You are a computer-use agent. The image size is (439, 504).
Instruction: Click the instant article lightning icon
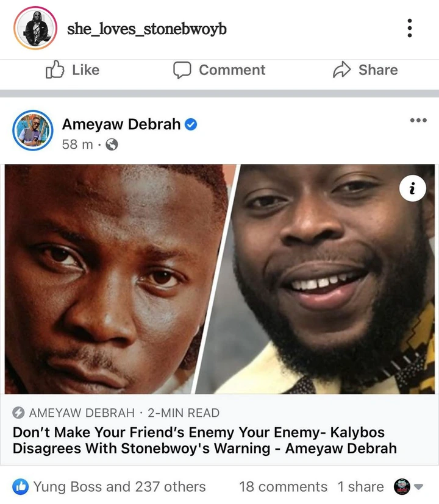pyautogui.click(x=18, y=413)
